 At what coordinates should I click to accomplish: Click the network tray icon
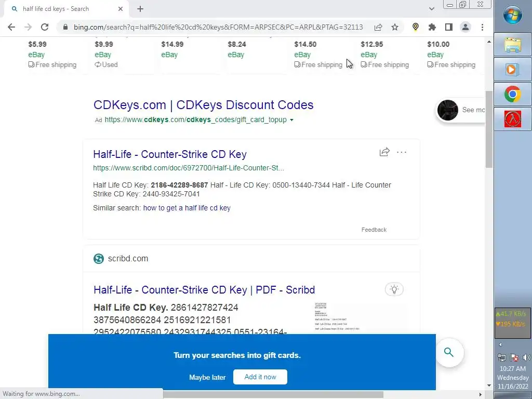[502, 357]
